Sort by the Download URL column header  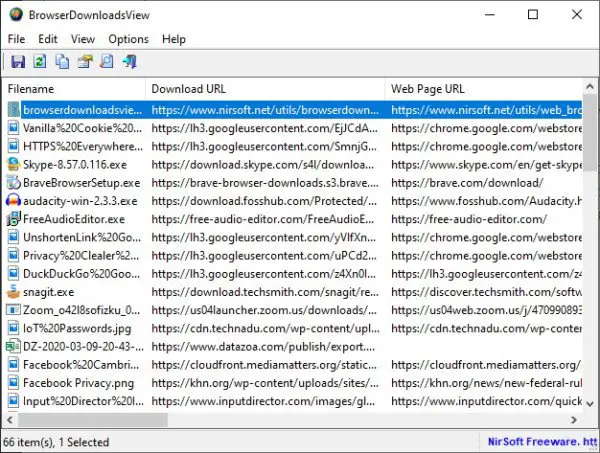coord(265,89)
